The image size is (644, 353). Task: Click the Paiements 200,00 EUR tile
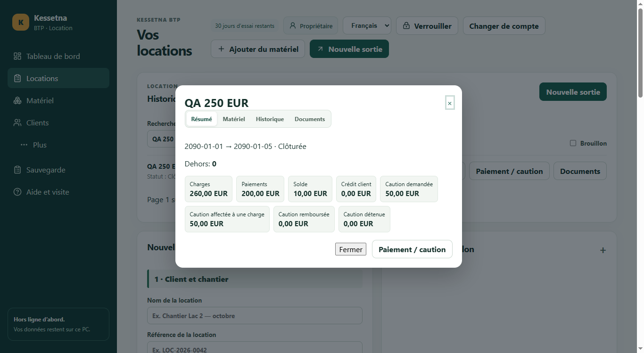click(x=260, y=189)
